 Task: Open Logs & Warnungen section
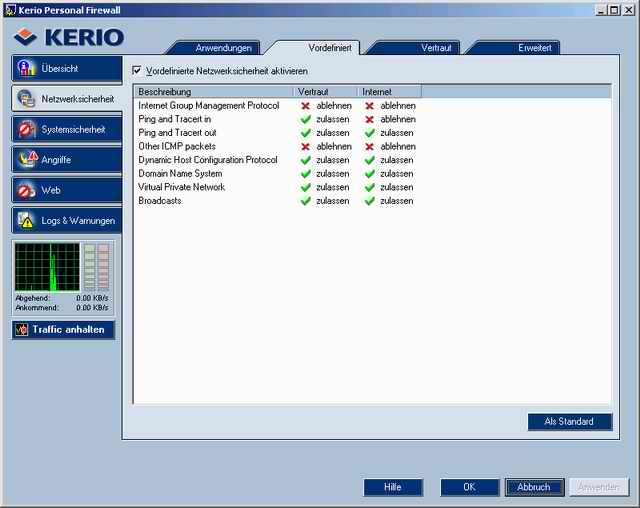(x=67, y=220)
